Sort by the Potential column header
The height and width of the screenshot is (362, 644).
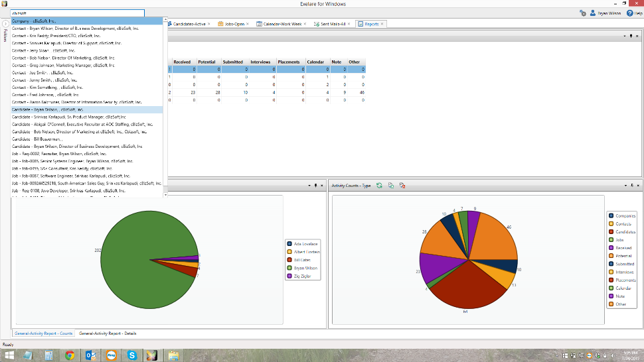tap(208, 62)
